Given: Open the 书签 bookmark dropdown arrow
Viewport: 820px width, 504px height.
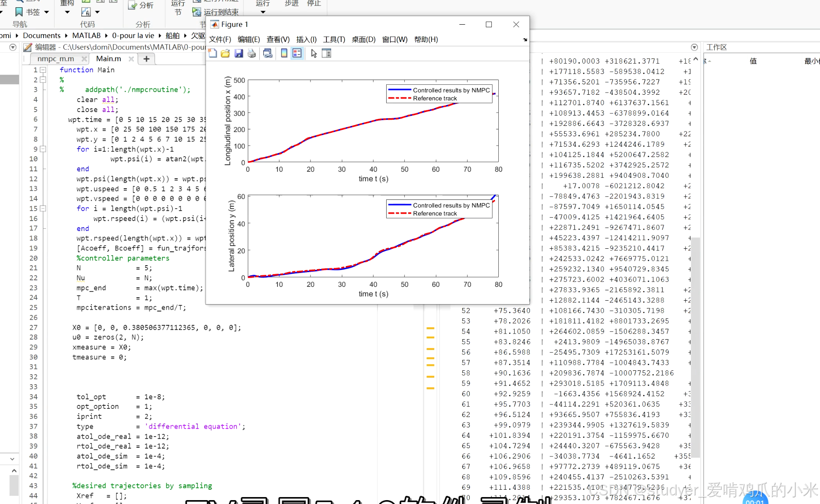Looking at the screenshot, I should point(47,12).
